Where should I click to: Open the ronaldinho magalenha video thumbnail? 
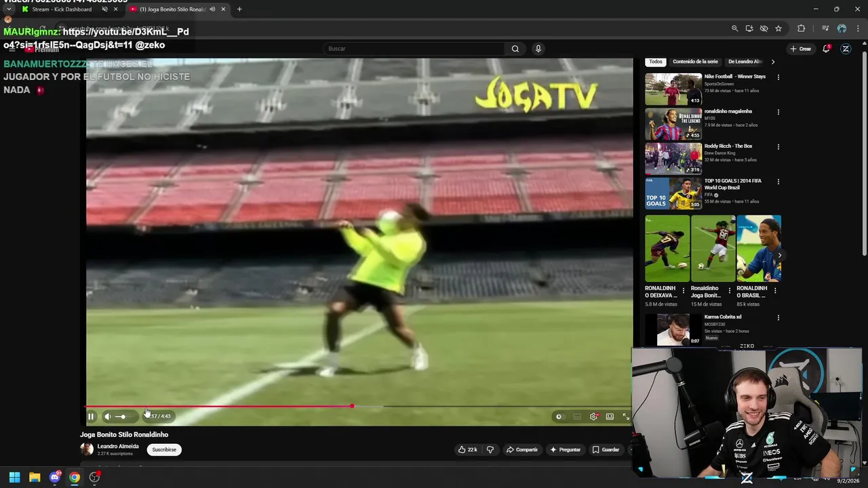[673, 124]
